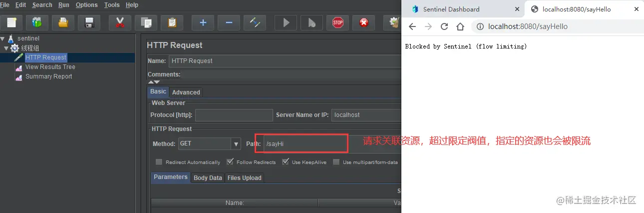Collapse the sentinel test plan node
The height and width of the screenshot is (213, 644).
click(x=3, y=38)
